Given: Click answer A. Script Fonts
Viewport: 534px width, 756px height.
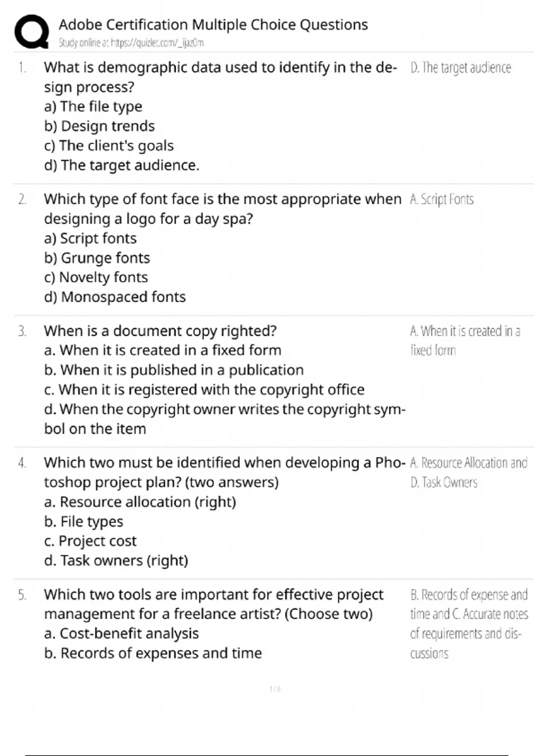Looking at the screenshot, I should (442, 199).
